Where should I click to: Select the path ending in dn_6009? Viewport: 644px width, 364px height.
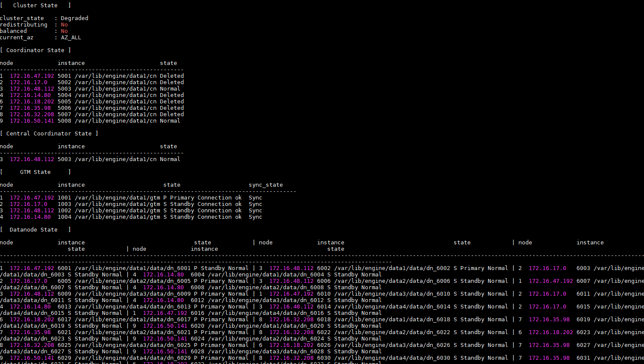click(133, 294)
